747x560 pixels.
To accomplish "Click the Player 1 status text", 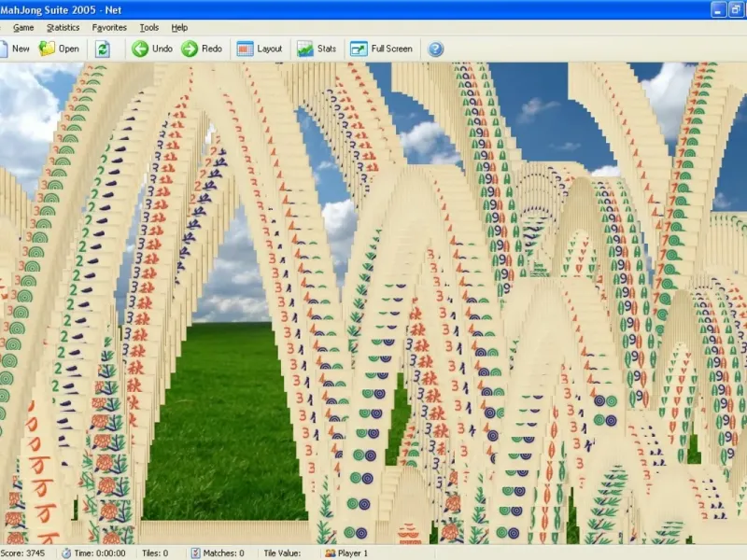I will click(353, 553).
